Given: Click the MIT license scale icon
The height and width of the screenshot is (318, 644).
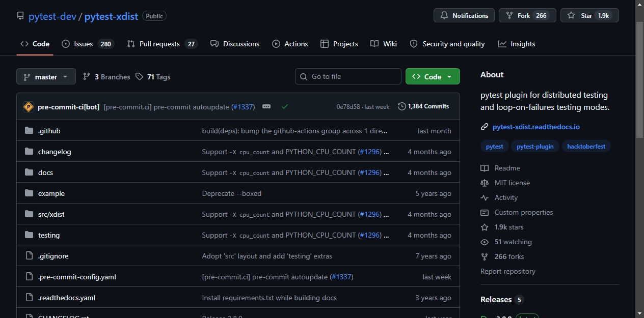Looking at the screenshot, I should [485, 183].
